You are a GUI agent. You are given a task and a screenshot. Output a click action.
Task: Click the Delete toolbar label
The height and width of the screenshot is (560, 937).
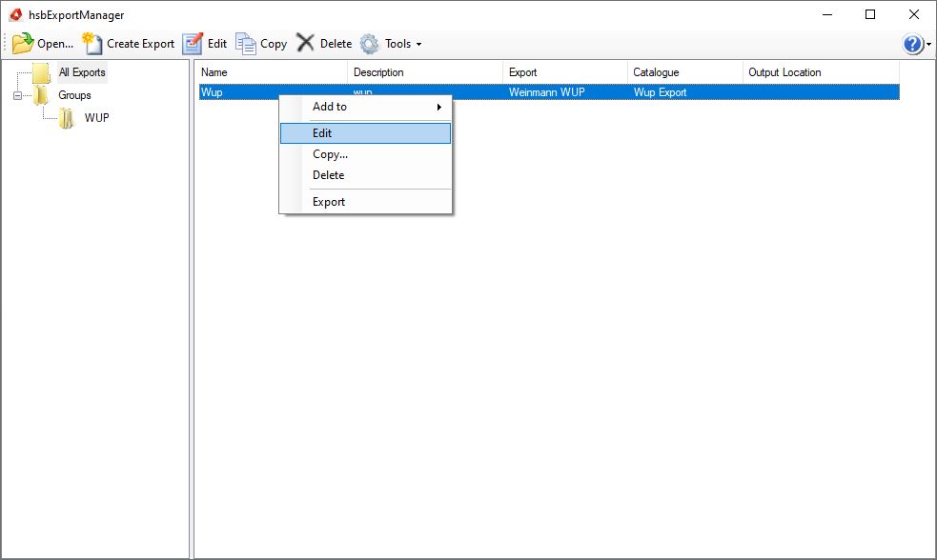tap(336, 44)
